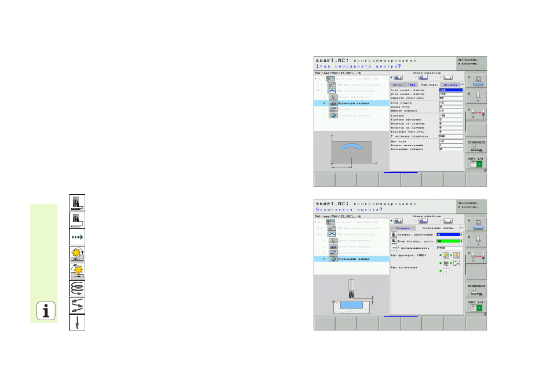Click the blue safety clearance field in lower screen
Viewport: 553px width, 392px height.
pyautogui.click(x=449, y=235)
